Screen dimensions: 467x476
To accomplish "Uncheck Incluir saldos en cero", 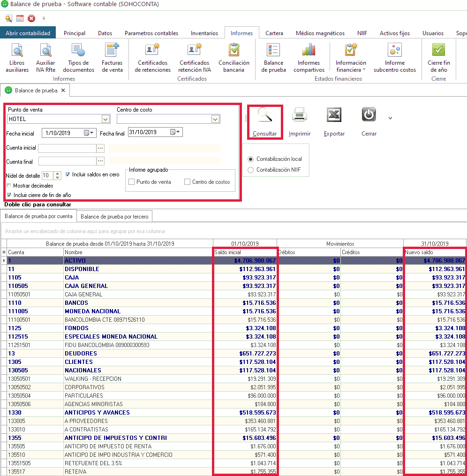I will [68, 174].
